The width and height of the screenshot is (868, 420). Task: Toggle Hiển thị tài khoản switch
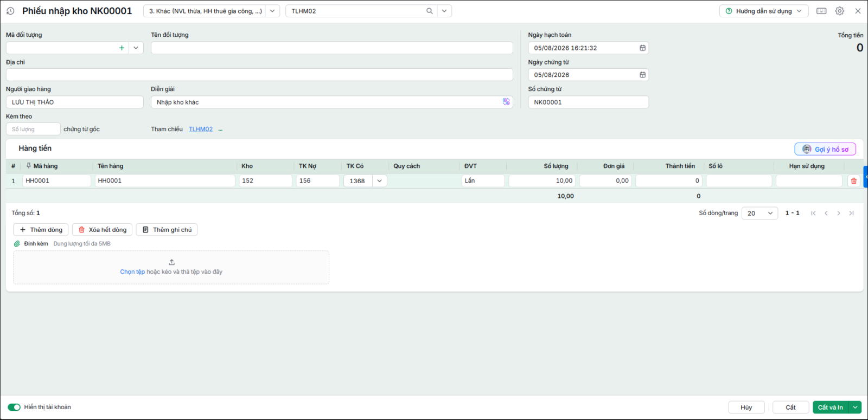pos(14,407)
